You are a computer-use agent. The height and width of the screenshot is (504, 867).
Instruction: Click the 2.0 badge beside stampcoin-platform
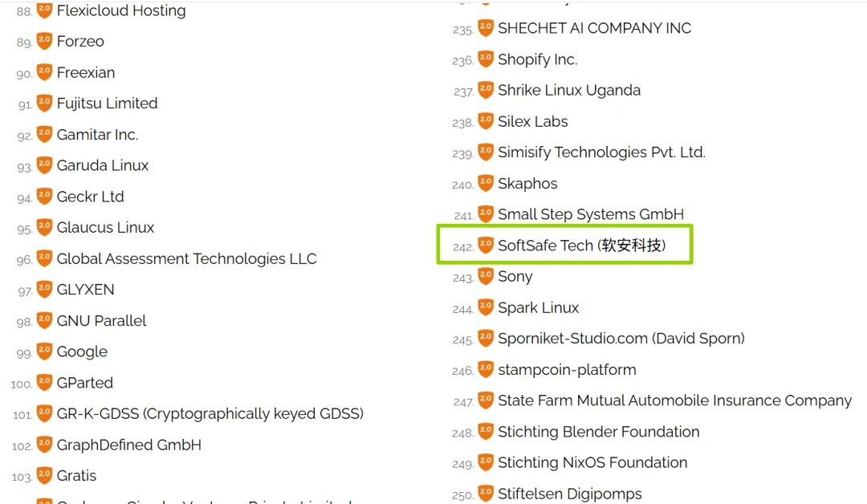(x=486, y=369)
